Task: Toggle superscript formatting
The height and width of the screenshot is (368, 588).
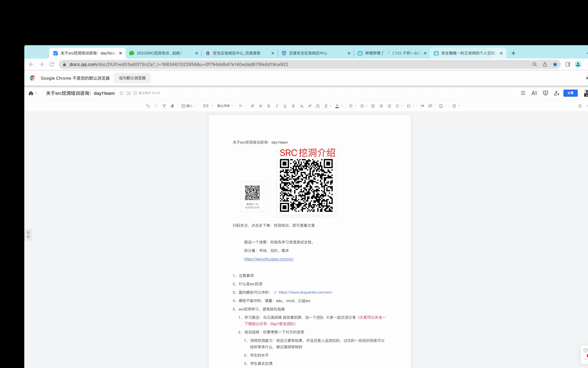Action: pyautogui.click(x=310, y=106)
